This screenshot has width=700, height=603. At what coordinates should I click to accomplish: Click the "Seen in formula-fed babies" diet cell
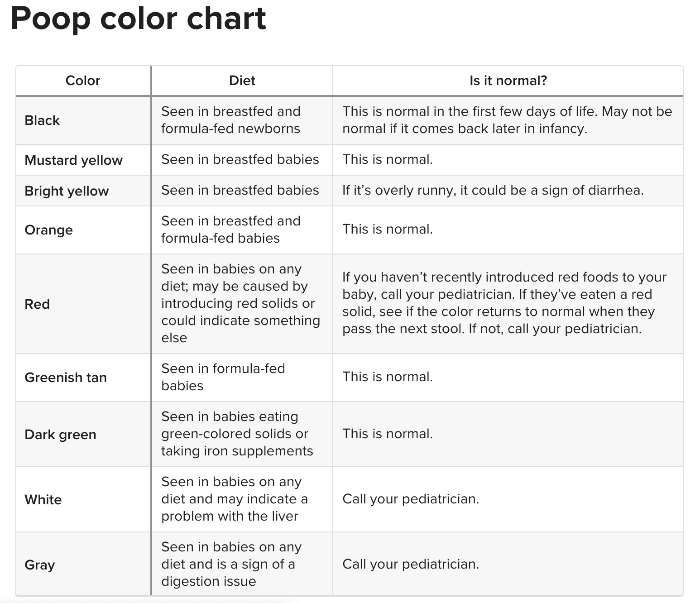(223, 377)
